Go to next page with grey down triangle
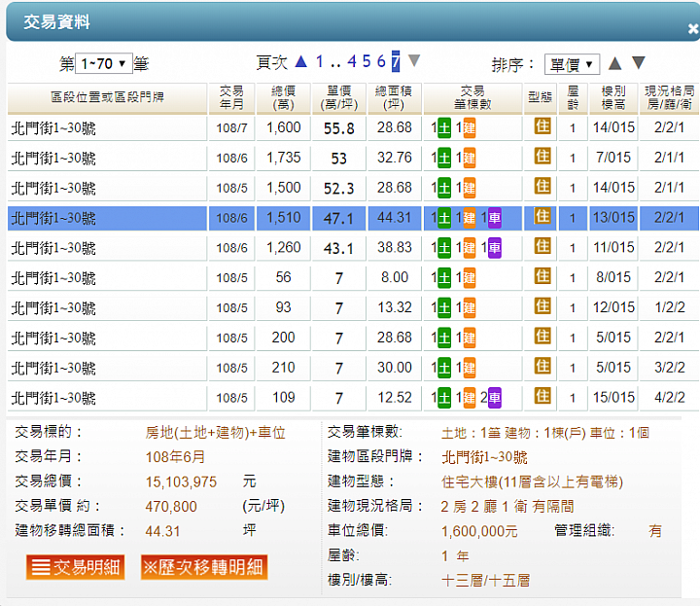This screenshot has height=606, width=700. pyautogui.click(x=414, y=60)
